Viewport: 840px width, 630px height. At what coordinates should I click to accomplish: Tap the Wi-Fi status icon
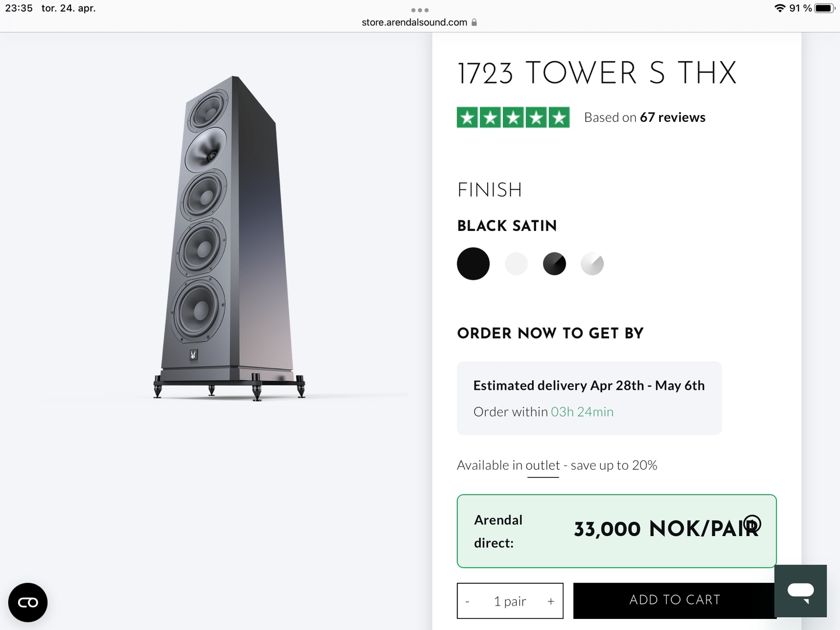[779, 8]
